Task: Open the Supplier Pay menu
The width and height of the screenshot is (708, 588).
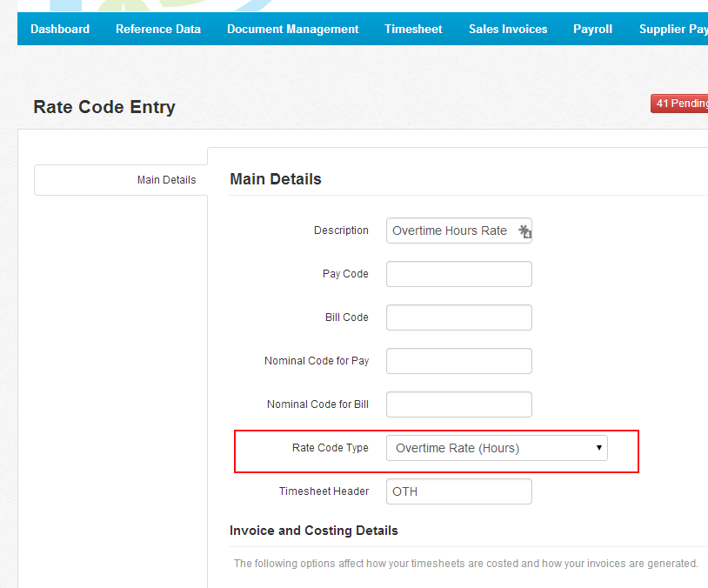Action: (x=673, y=29)
